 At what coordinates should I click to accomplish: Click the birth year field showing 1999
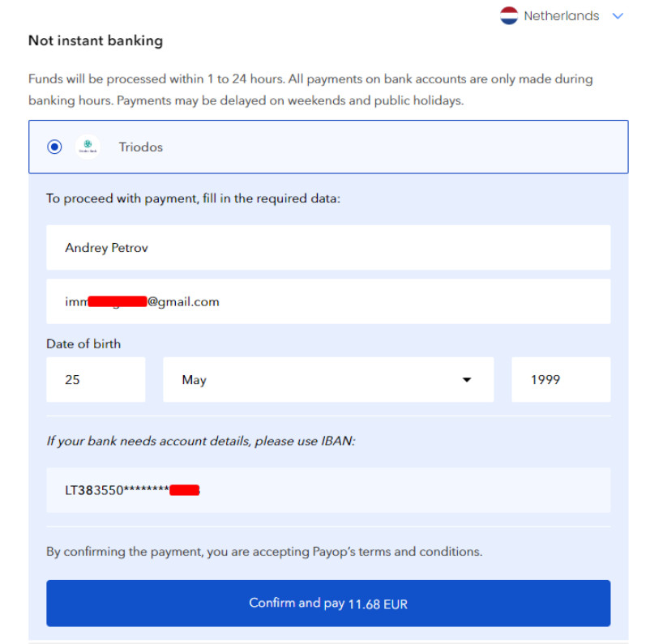click(561, 380)
